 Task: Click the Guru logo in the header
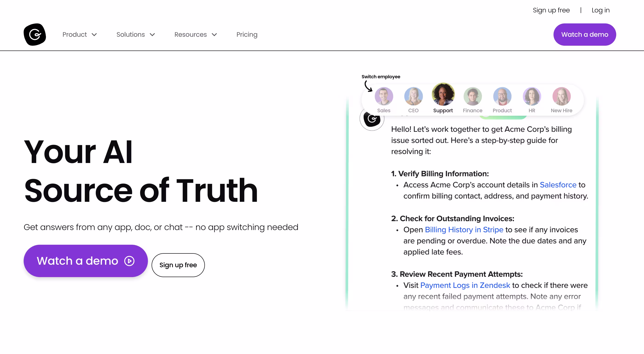click(x=35, y=34)
